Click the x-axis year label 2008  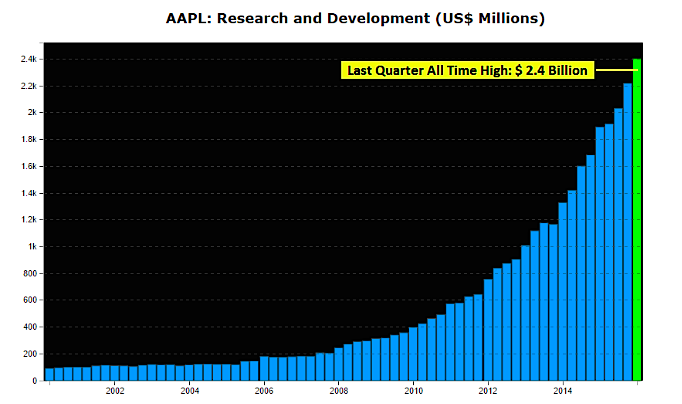(x=339, y=391)
